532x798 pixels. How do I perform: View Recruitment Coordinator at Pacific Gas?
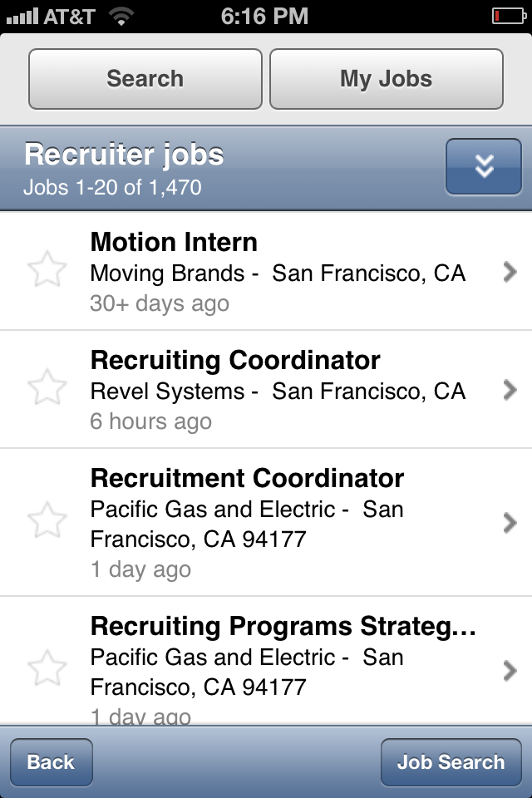(247, 479)
